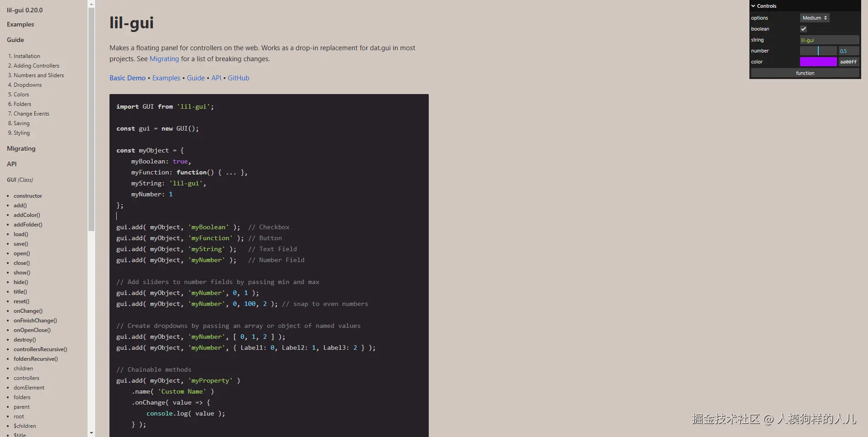Follow the Migrating link in the intro paragraph
The height and width of the screenshot is (437, 868).
164,59
